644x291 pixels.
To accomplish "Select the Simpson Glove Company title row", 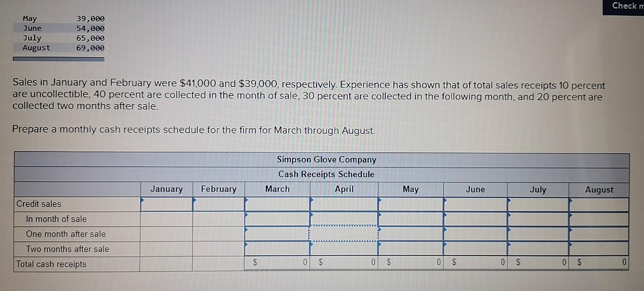I will pyautogui.click(x=327, y=160).
